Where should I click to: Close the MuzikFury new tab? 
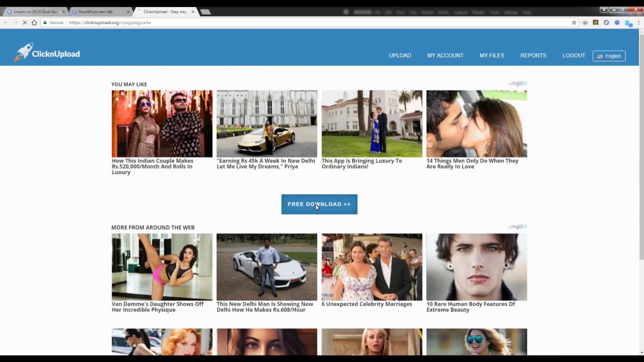tap(128, 12)
